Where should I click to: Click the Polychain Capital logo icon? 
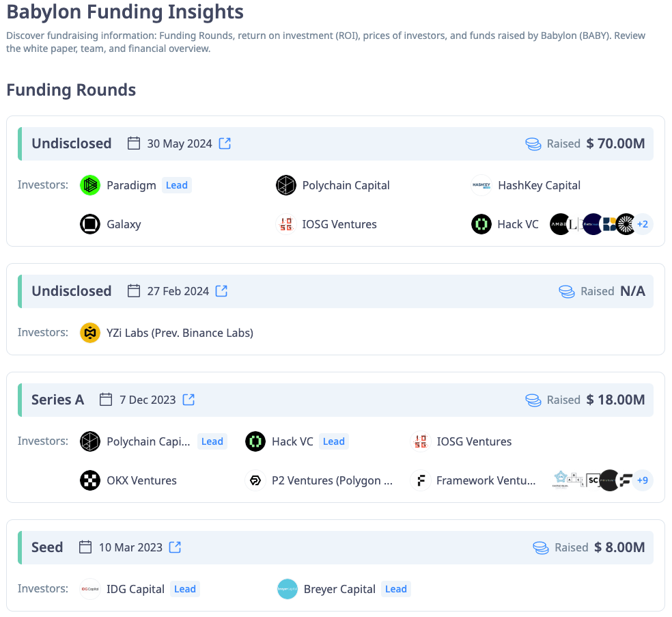286,184
